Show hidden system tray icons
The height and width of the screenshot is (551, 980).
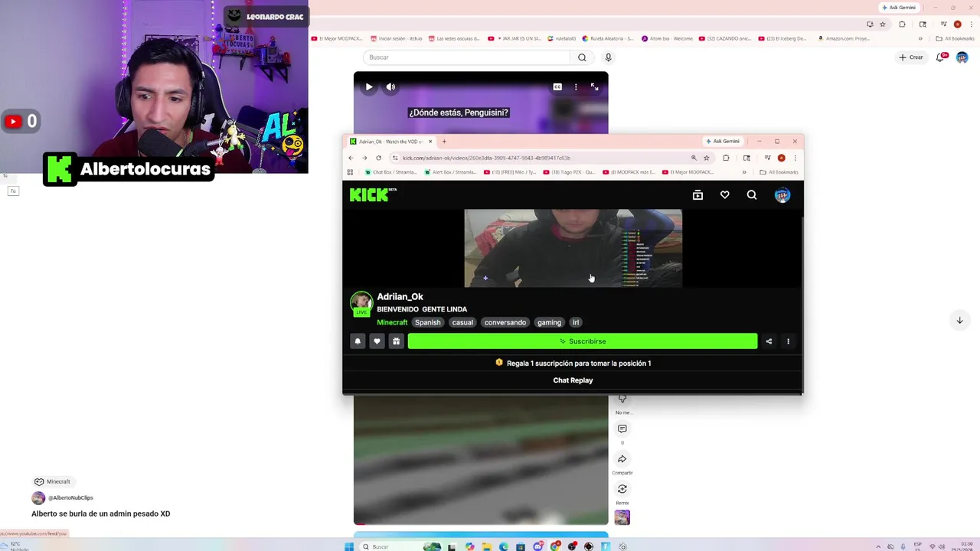878,546
